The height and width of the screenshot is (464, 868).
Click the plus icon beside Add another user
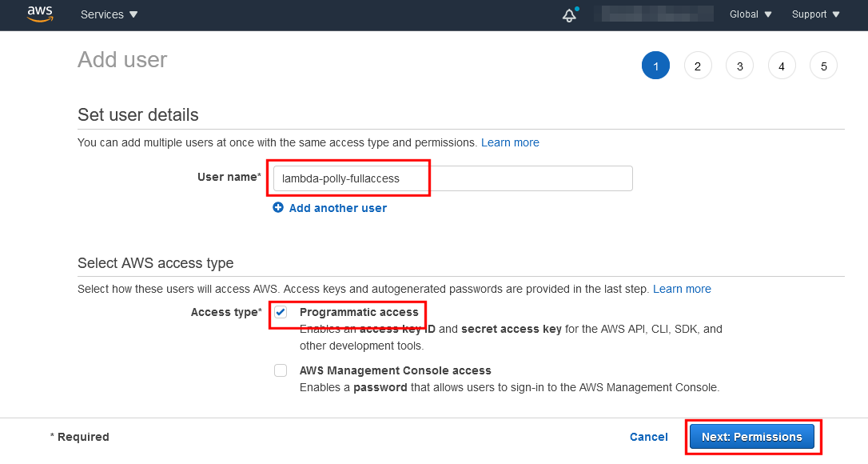[x=278, y=207]
